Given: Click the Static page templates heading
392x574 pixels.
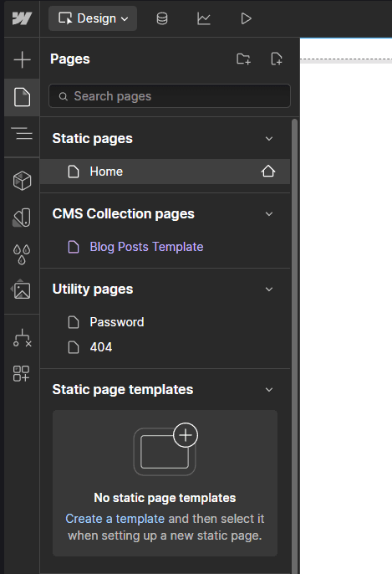Looking at the screenshot, I should tap(123, 390).
